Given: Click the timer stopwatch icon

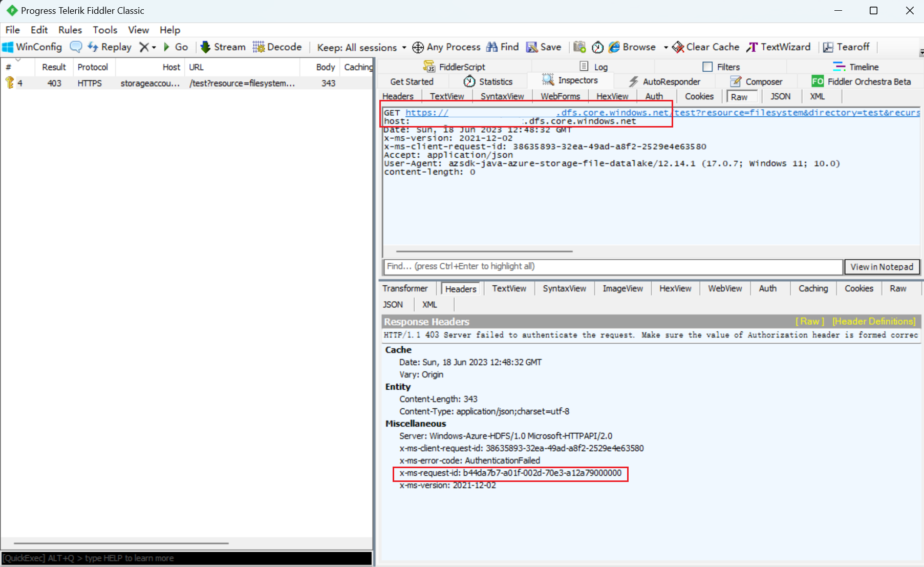Looking at the screenshot, I should (597, 47).
